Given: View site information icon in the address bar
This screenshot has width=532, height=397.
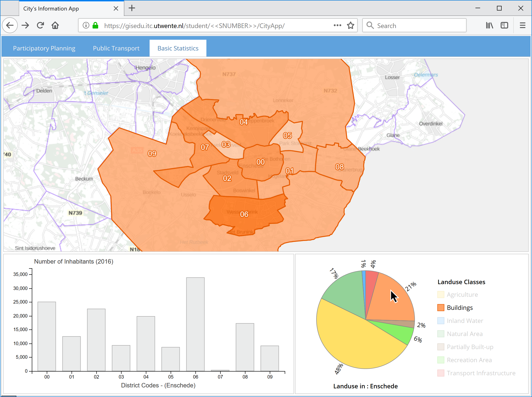Looking at the screenshot, I should point(86,25).
